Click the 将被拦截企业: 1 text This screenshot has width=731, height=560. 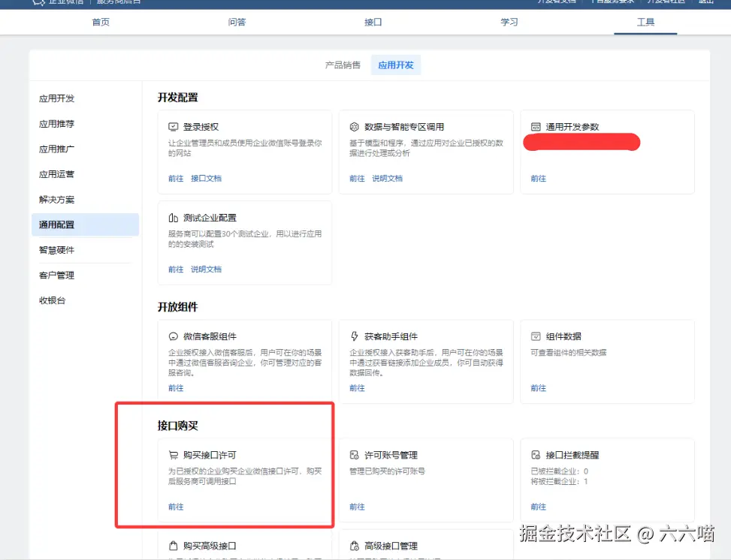tap(560, 481)
